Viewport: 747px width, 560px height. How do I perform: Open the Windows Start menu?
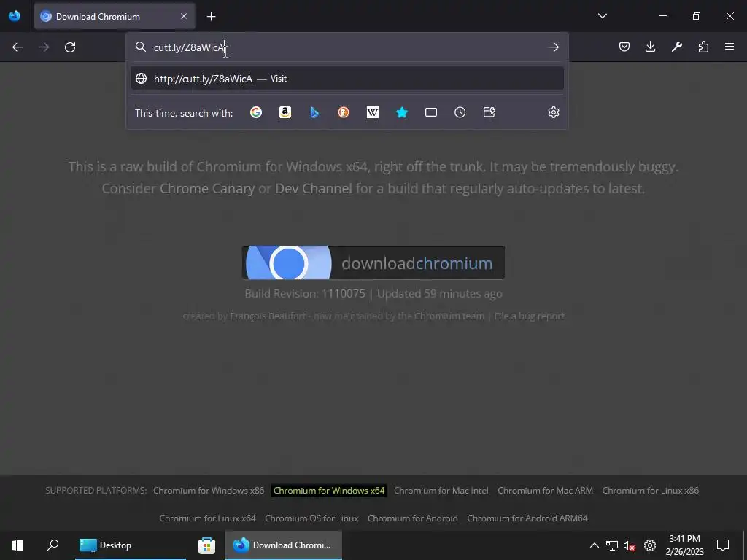[x=18, y=545]
